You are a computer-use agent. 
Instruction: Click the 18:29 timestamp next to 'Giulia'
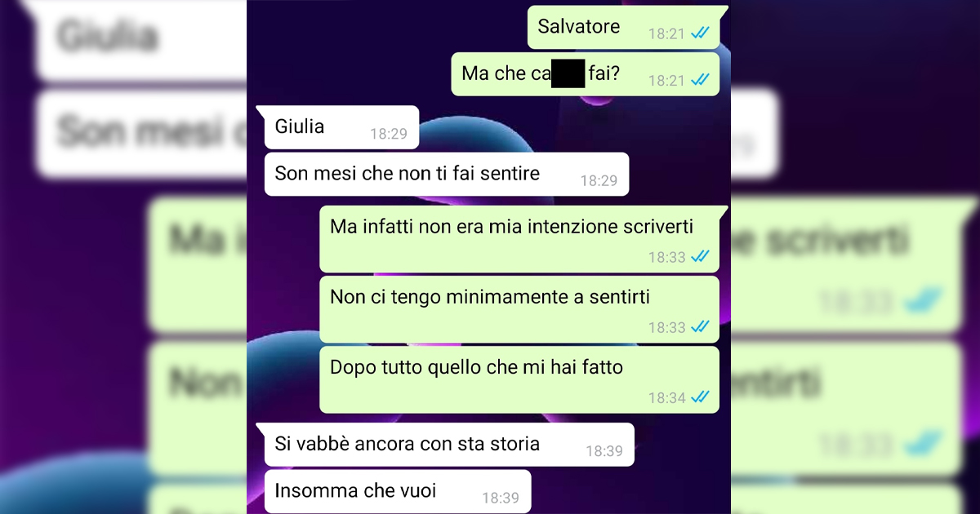388,134
